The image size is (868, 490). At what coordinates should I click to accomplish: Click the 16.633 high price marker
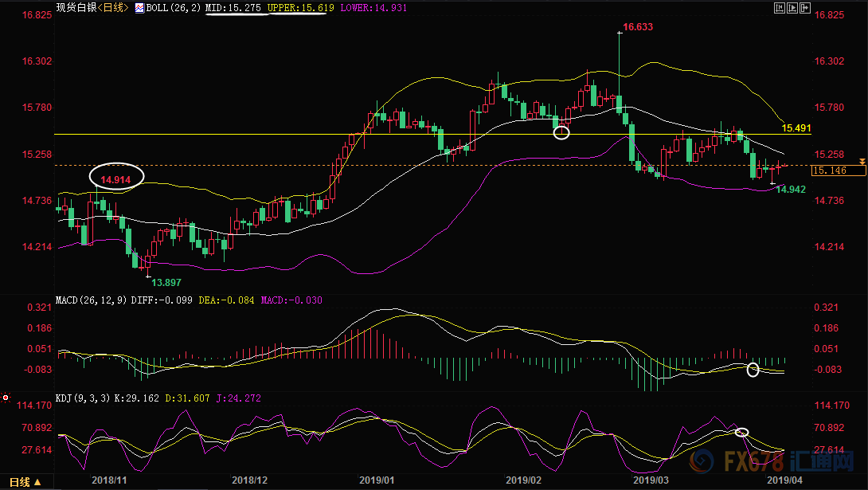638,27
